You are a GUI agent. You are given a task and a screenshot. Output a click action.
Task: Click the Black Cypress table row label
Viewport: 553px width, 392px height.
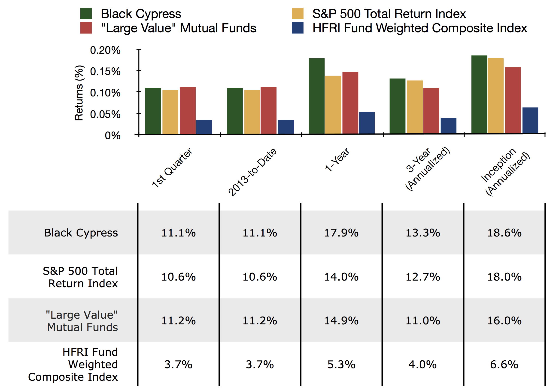81,233
